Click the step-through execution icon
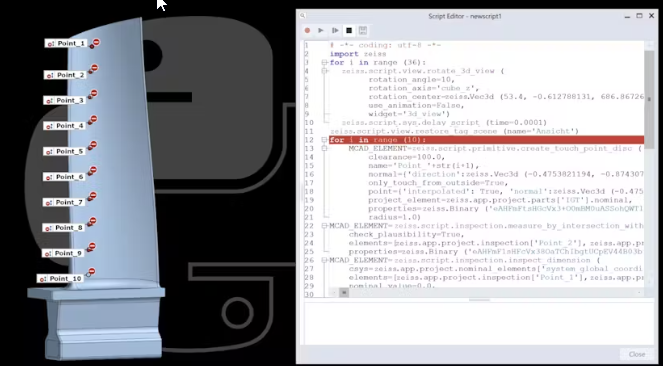 click(335, 30)
